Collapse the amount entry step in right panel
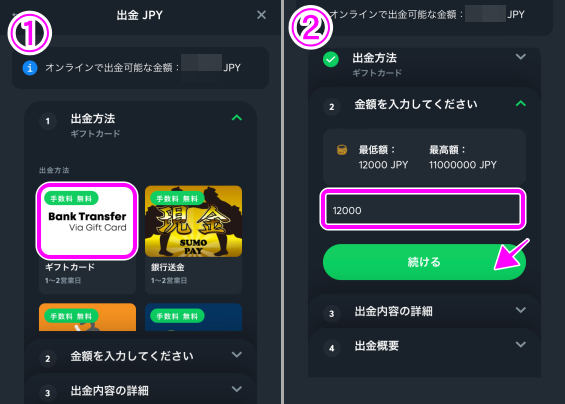This screenshot has height=404, width=565. (521, 104)
